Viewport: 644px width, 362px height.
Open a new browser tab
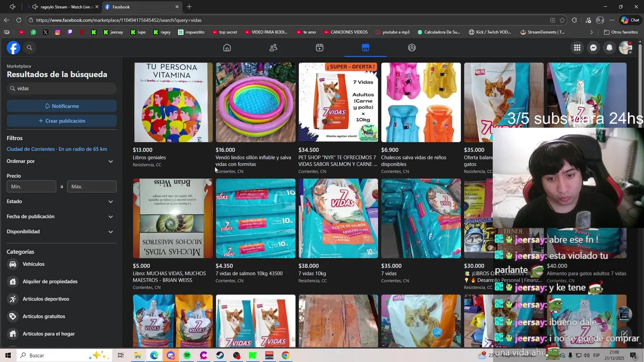tap(189, 7)
